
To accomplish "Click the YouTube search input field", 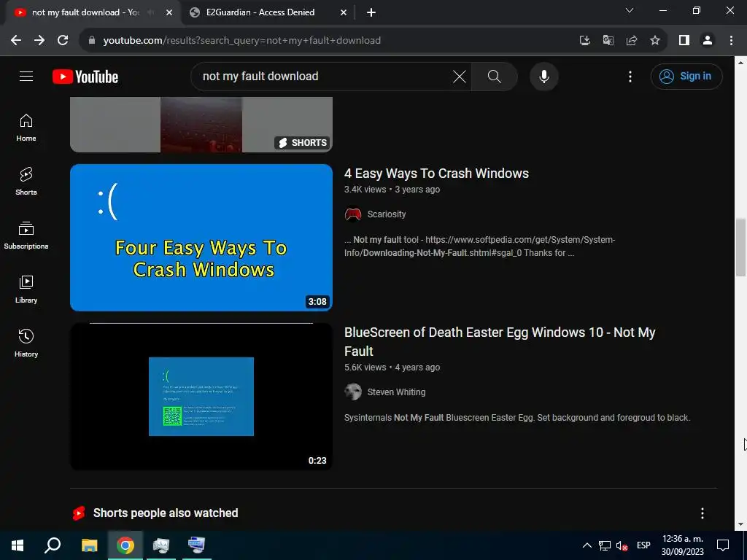I will (x=324, y=76).
